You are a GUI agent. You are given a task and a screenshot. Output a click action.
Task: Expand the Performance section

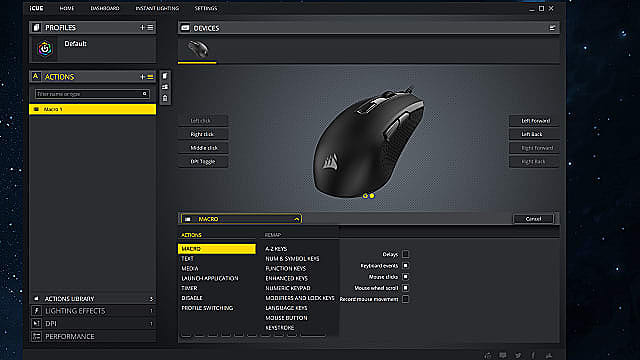[x=93, y=336]
